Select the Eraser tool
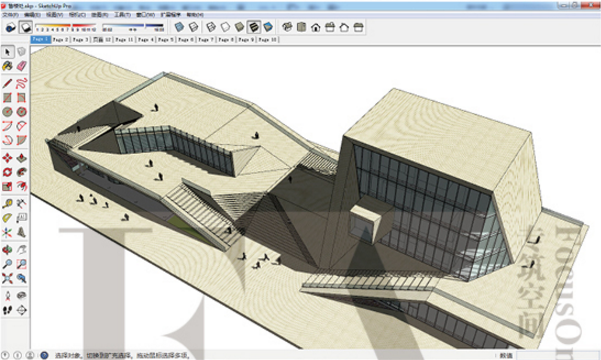601x360 pixels. [21, 66]
